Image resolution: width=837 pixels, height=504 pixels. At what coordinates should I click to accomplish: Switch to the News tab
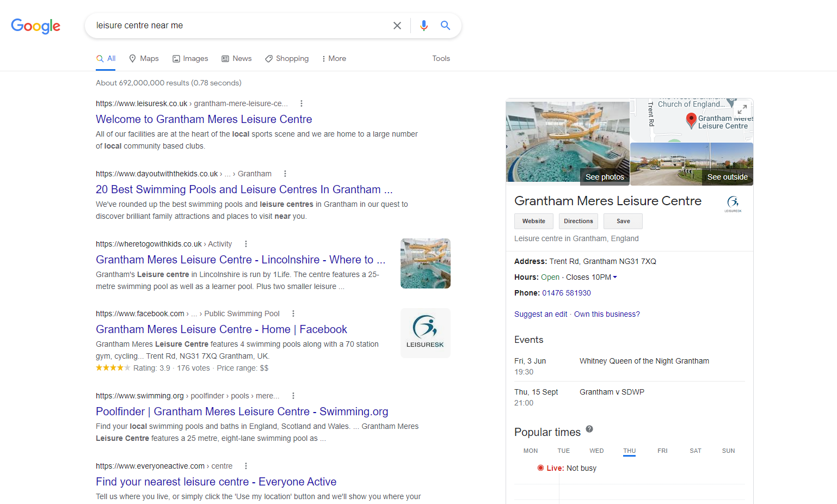coord(237,59)
